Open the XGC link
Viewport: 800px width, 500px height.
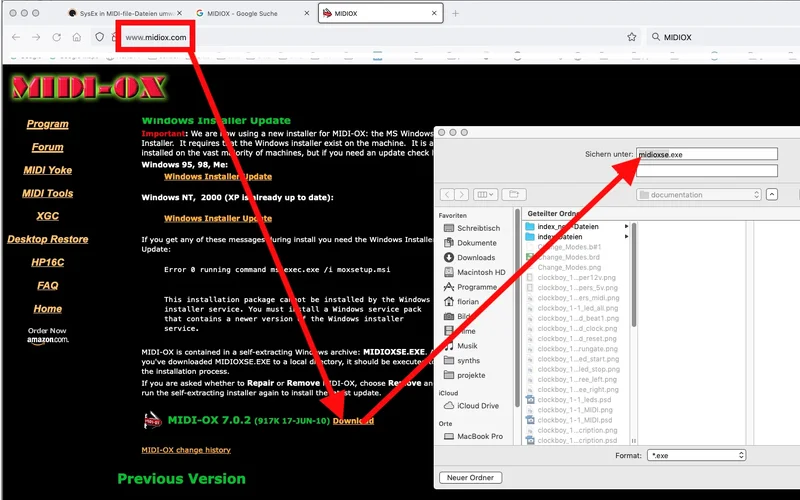coord(47,216)
